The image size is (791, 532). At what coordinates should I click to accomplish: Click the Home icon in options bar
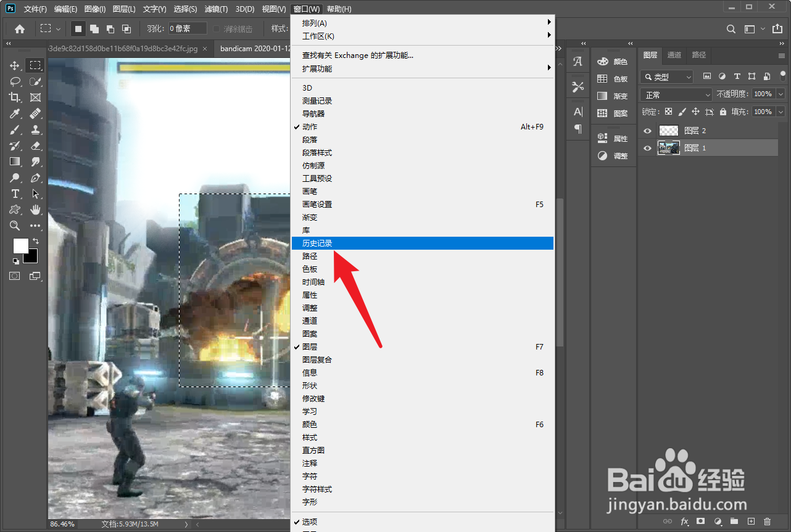(20, 28)
